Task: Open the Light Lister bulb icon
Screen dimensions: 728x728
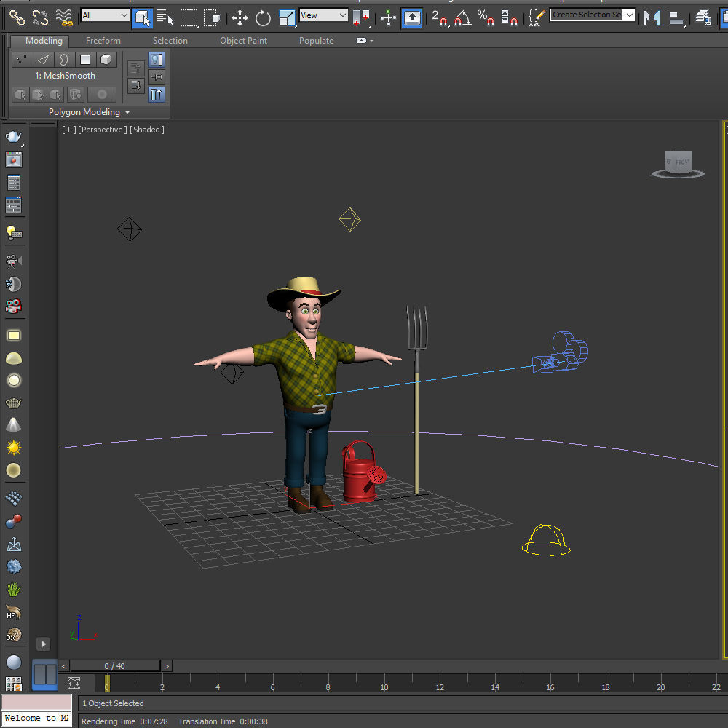Action: (13, 233)
